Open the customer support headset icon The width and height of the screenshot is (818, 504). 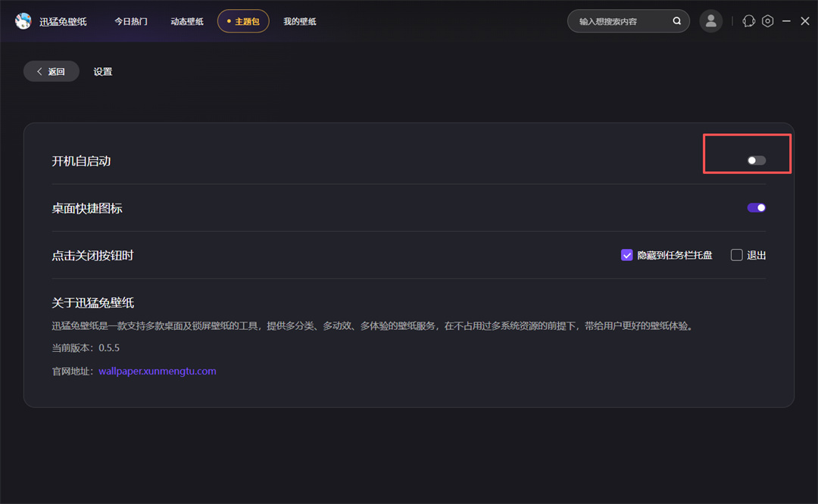pos(748,21)
